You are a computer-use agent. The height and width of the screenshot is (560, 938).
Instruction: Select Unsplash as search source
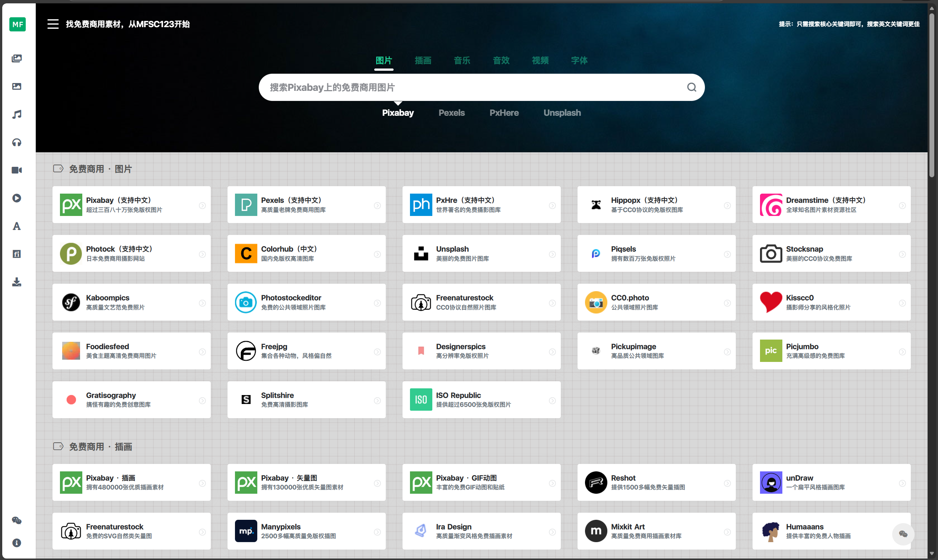coord(562,113)
